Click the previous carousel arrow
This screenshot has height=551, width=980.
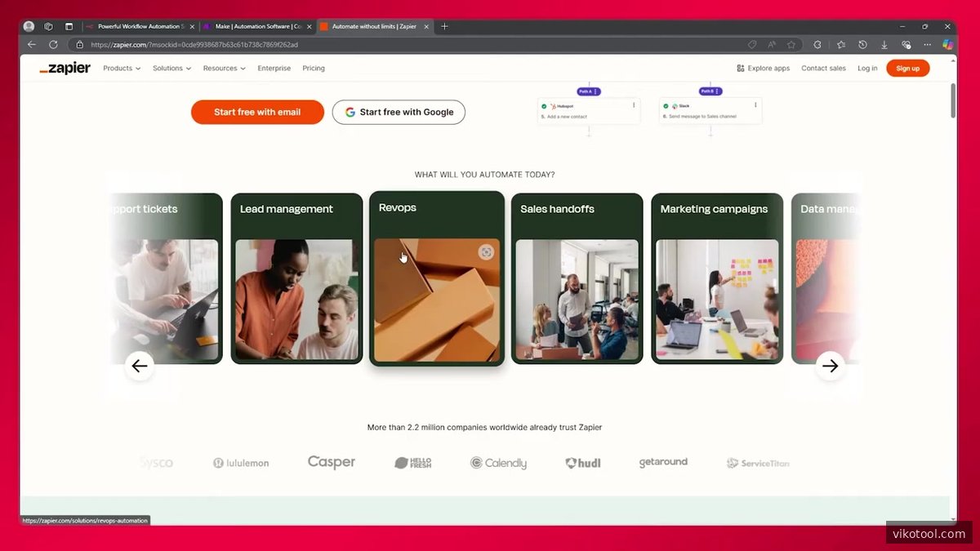pos(140,366)
